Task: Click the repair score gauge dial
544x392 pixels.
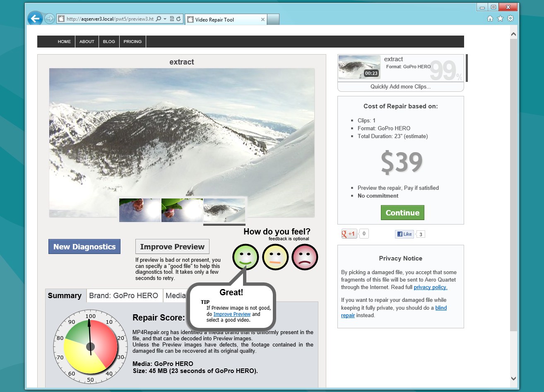Action: coord(90,347)
